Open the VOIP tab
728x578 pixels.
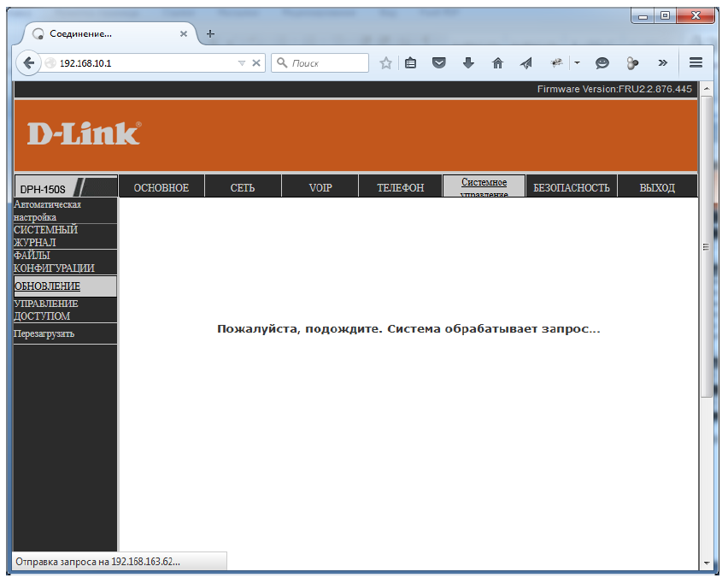click(320, 188)
